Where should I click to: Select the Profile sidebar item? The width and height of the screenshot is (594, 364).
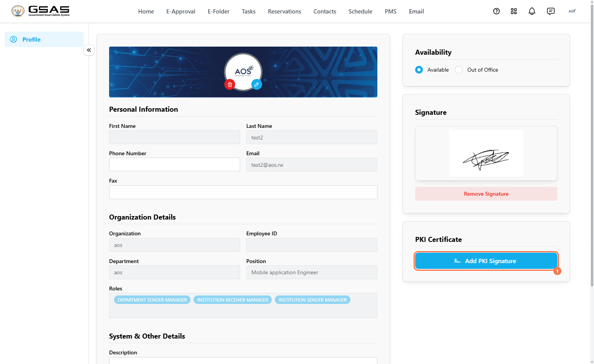point(44,39)
